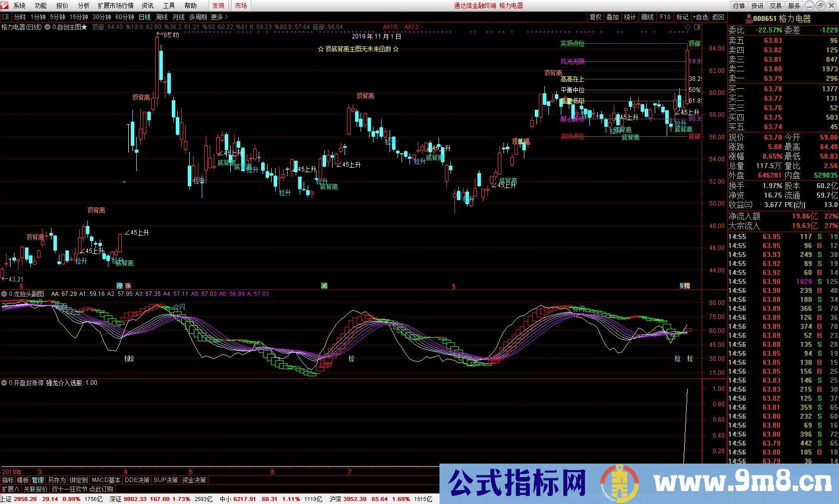Click the R300 margin badge beside 000651
The height and width of the screenshot is (504, 839).
(749, 19)
